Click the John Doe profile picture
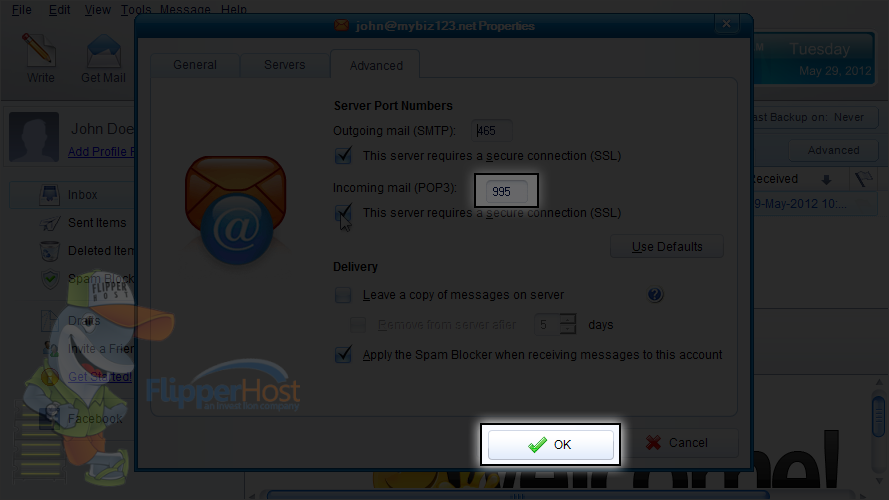This screenshot has height=500, width=889. coord(34,137)
